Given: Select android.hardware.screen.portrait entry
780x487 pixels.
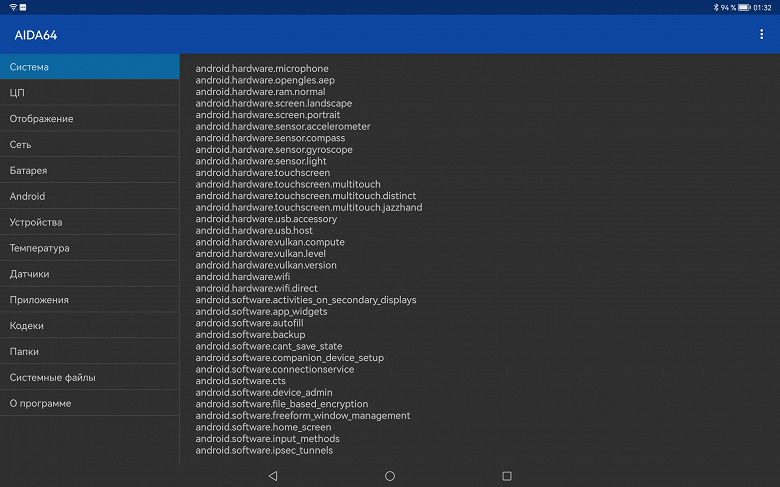Looking at the screenshot, I should pos(268,114).
